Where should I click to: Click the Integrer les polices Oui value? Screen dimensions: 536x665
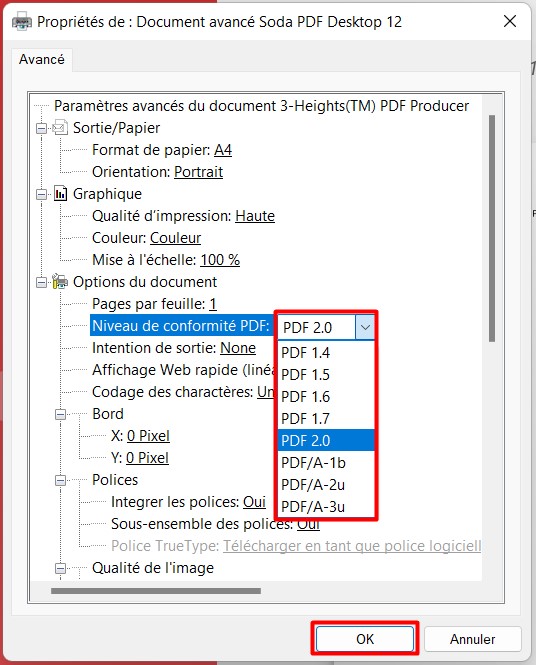[254, 502]
